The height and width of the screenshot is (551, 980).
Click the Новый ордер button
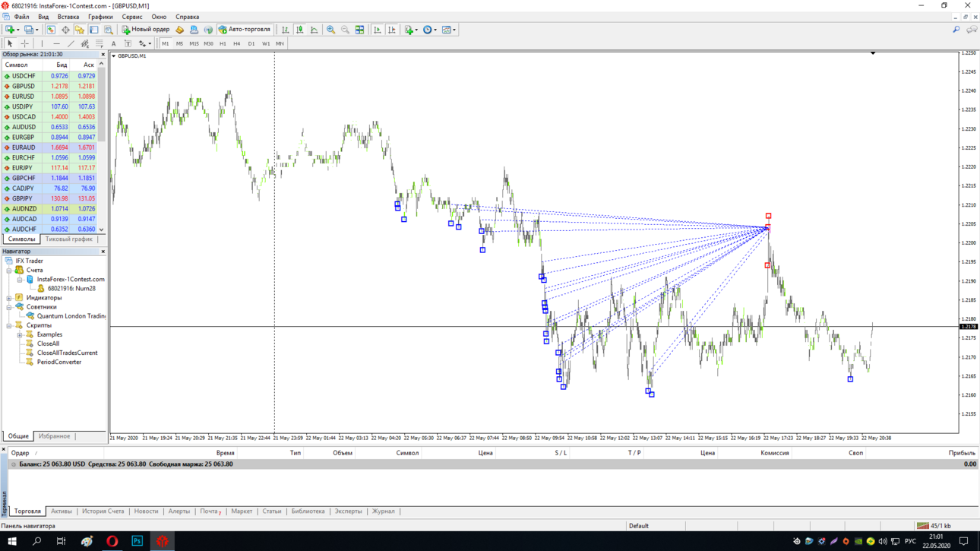[x=145, y=30]
